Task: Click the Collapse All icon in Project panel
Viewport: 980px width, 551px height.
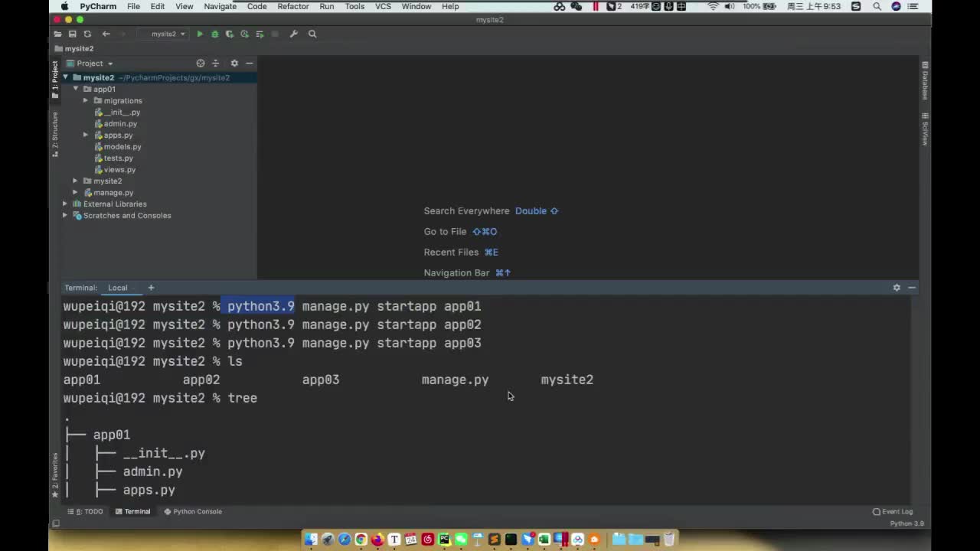Action: [x=215, y=64]
